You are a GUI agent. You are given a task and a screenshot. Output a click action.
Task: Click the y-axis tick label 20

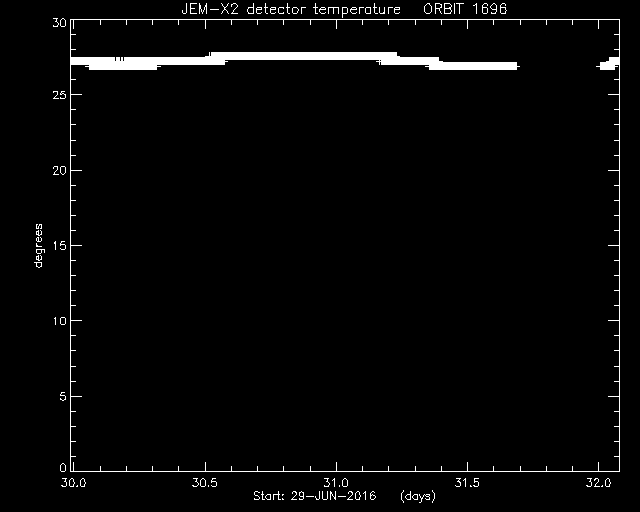click(x=59, y=171)
